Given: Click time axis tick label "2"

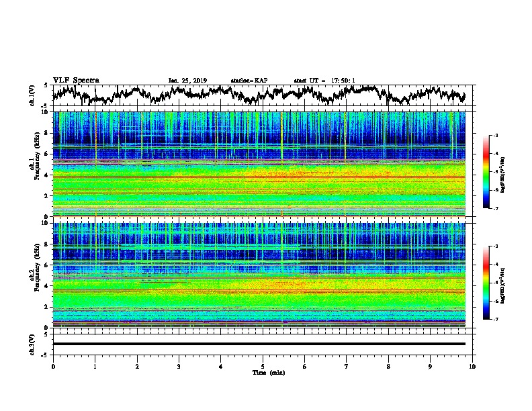Looking at the screenshot, I should (x=137, y=367).
